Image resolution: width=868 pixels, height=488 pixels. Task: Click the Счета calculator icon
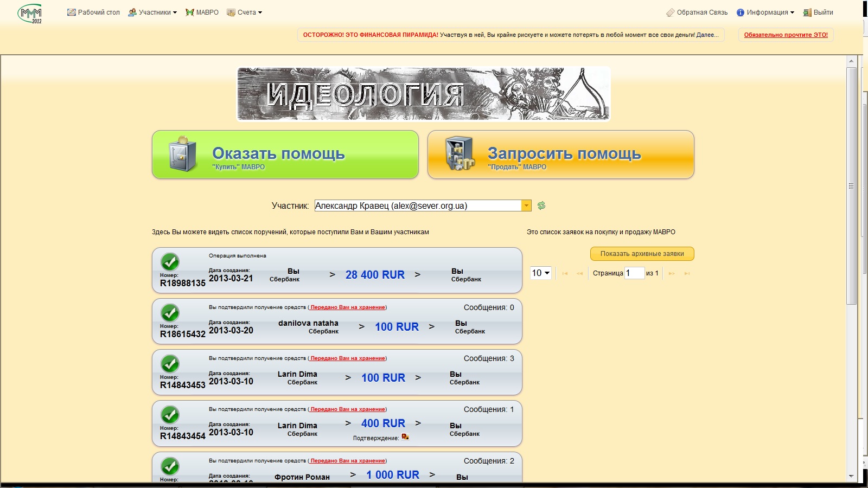[x=231, y=12]
